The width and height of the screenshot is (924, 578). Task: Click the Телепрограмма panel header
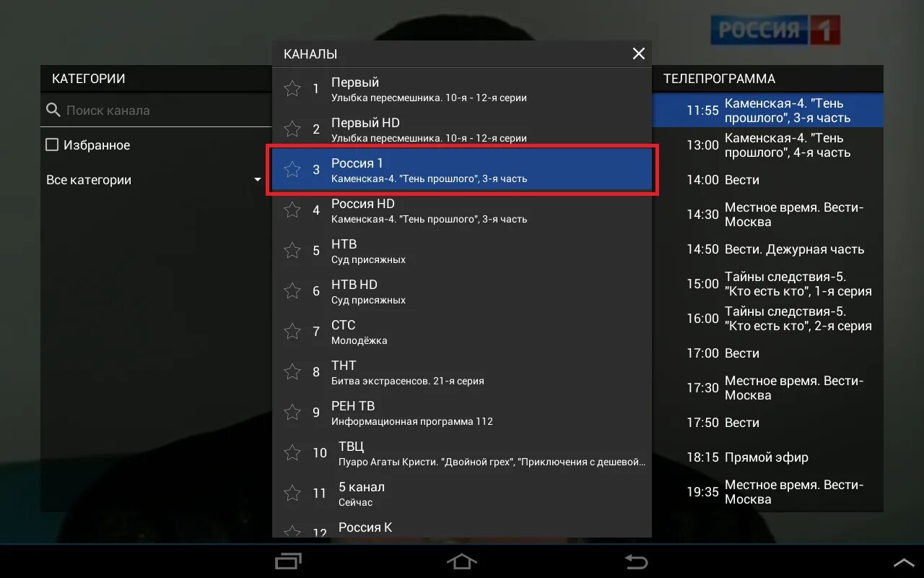click(719, 79)
